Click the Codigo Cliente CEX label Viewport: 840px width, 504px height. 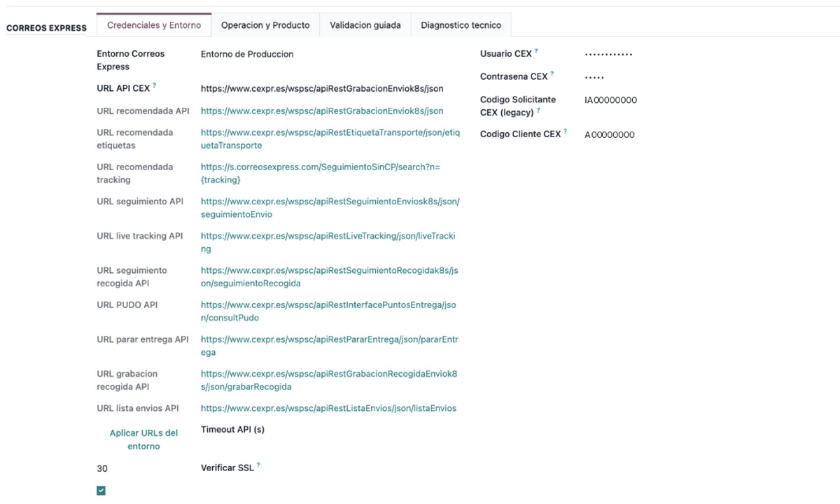tap(521, 134)
